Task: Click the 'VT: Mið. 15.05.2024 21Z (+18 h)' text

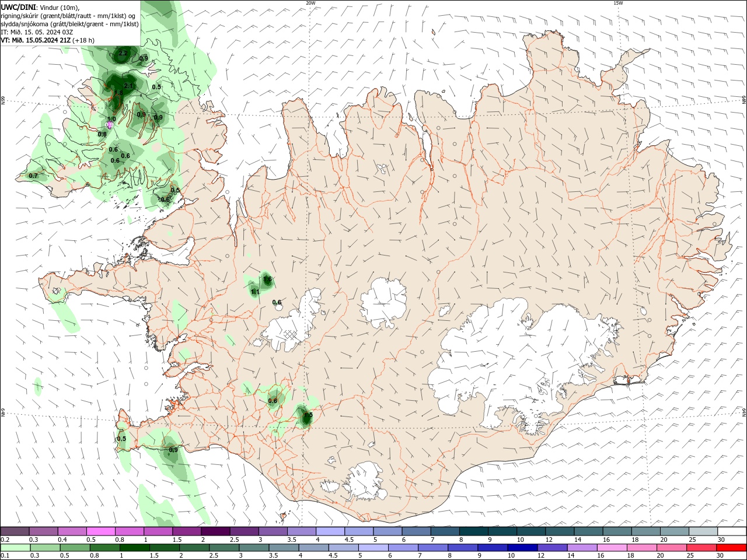Action: (x=48, y=40)
